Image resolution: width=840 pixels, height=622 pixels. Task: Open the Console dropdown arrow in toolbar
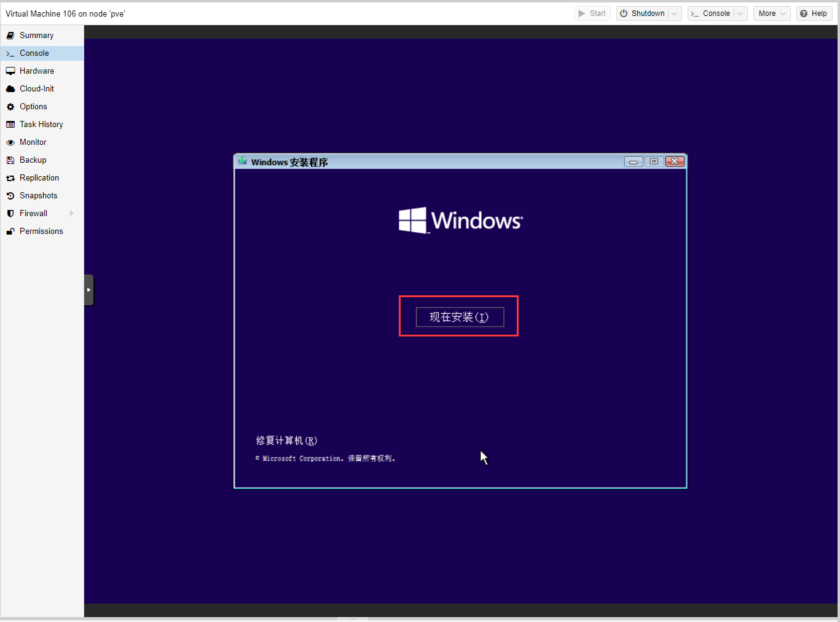(740, 14)
